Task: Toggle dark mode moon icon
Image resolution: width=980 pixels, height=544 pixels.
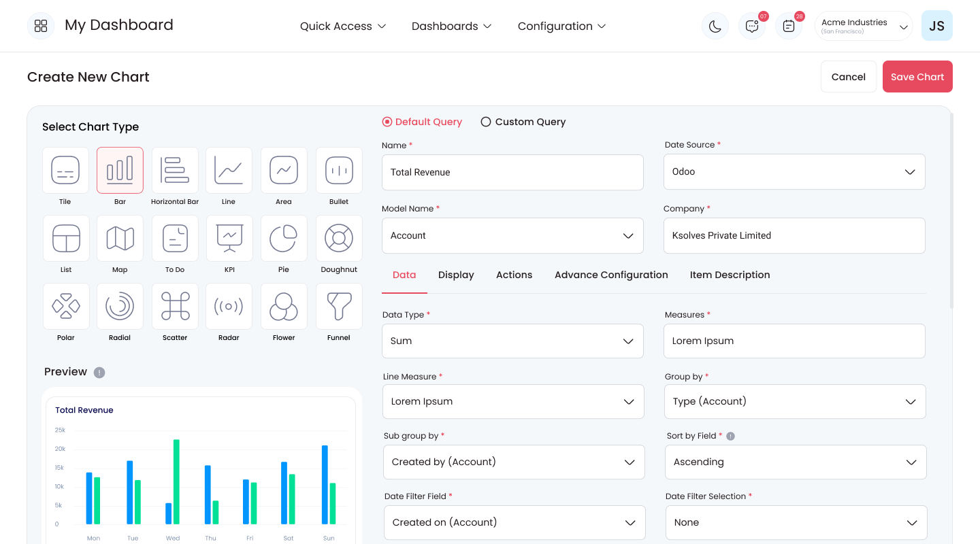Action: pos(715,26)
